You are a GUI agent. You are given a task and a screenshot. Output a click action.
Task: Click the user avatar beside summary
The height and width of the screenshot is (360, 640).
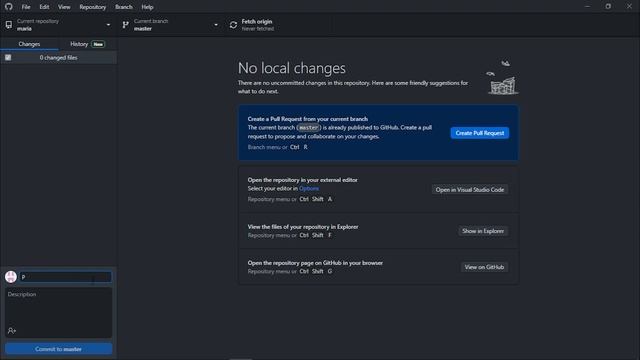pyautogui.click(x=11, y=277)
